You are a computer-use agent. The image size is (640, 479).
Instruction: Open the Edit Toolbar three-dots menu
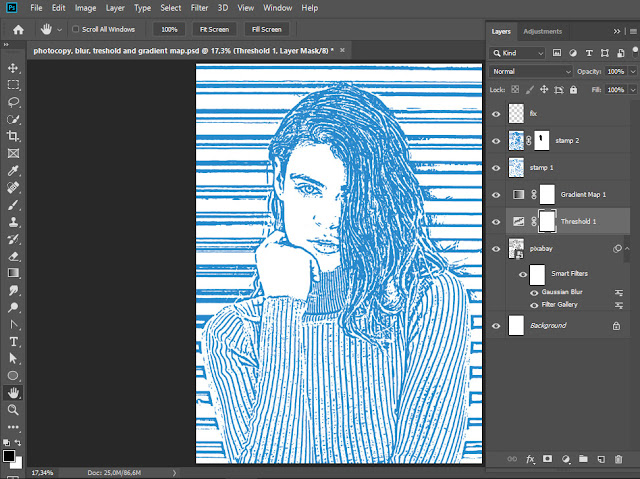click(13, 427)
